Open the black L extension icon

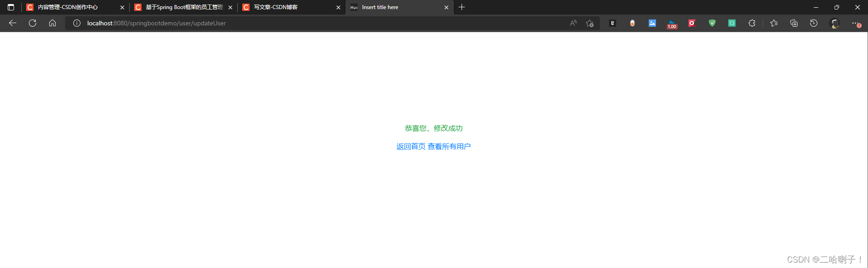(613, 23)
